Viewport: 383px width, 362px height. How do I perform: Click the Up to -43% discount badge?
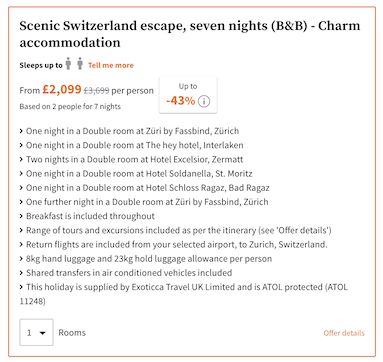[x=188, y=95]
